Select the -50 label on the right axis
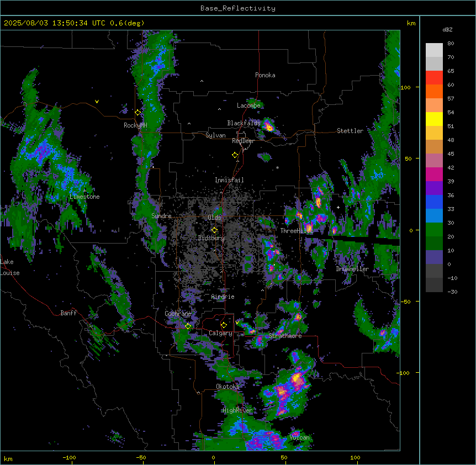The width and height of the screenshot is (476, 465). (x=406, y=302)
